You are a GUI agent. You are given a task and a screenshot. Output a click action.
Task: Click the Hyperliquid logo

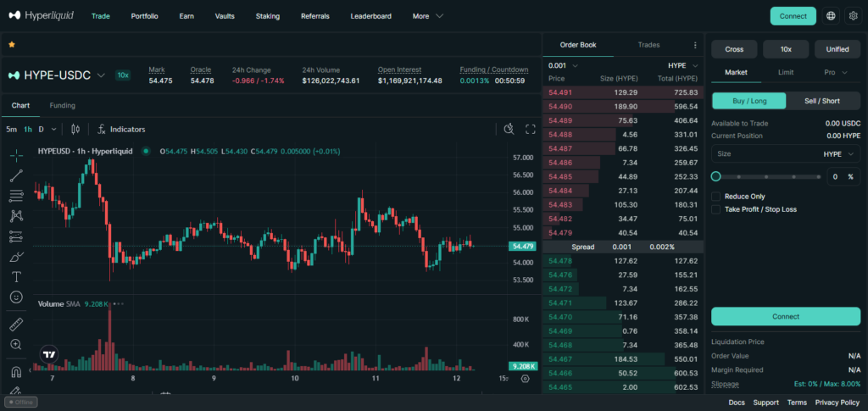tap(41, 15)
